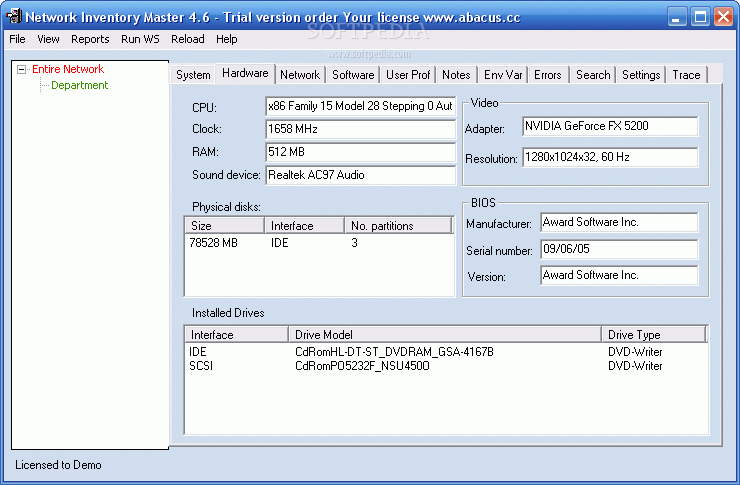Select the 78528 MB disk row
Viewport: 740px width, 485px height.
click(x=319, y=243)
